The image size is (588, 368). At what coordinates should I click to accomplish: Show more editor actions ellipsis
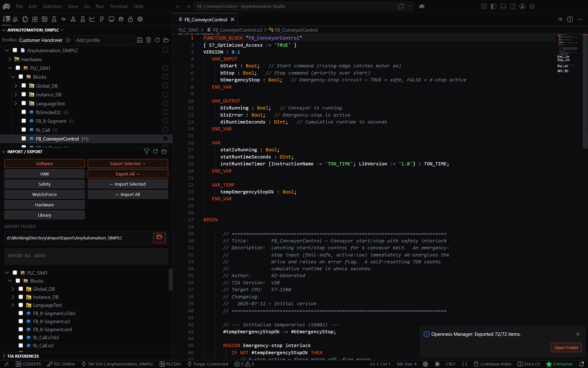pyautogui.click(x=580, y=19)
